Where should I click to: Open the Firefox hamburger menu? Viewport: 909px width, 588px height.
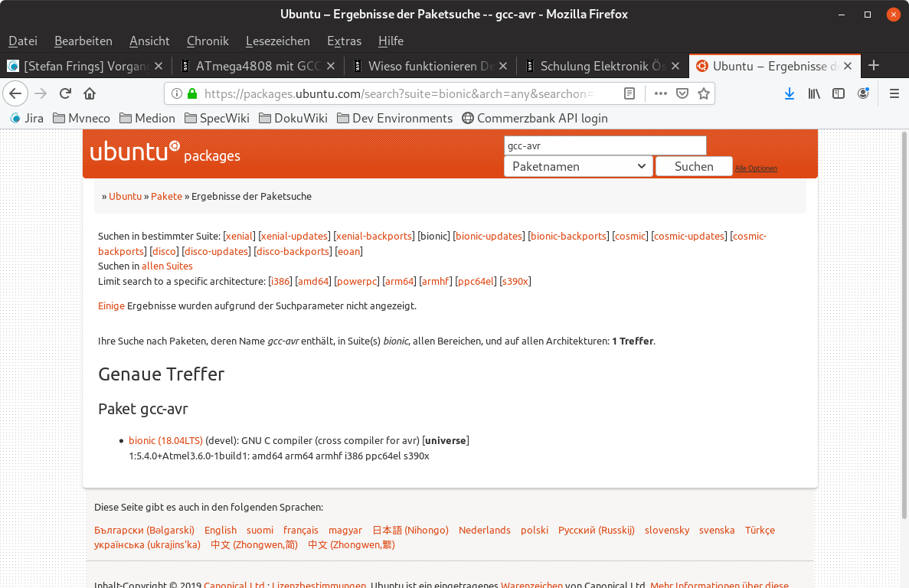click(x=894, y=93)
